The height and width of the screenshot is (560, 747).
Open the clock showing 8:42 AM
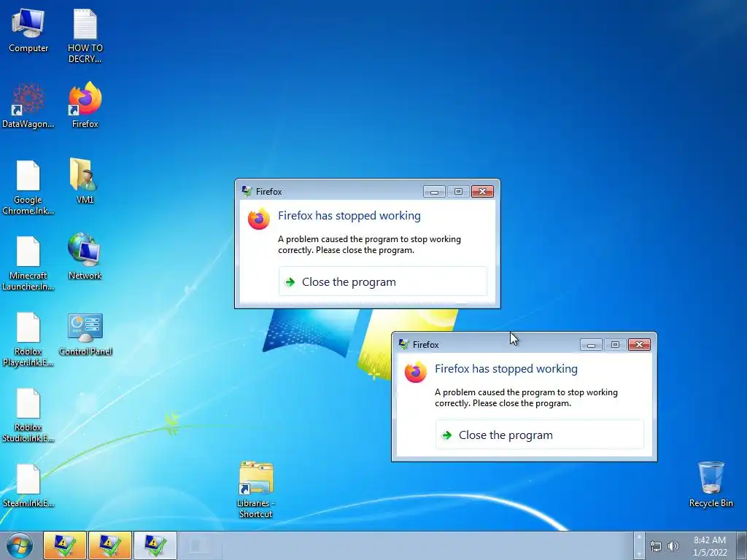pos(710,545)
